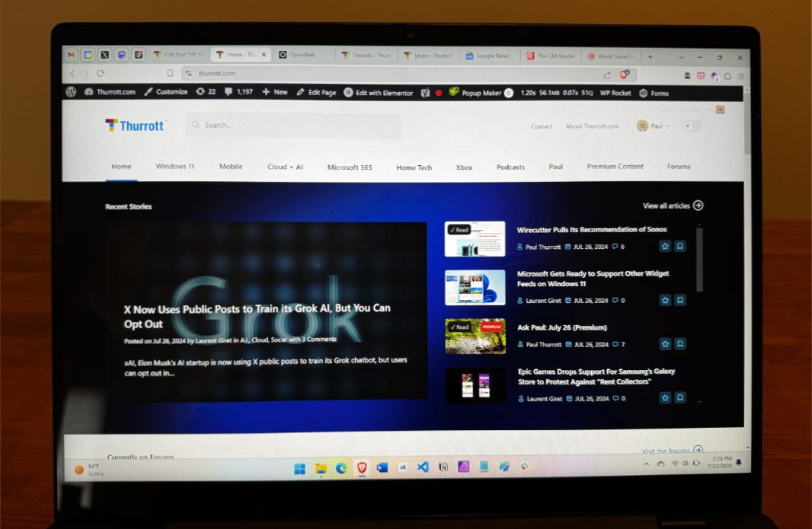Viewport: 812px width, 529px height.
Task: Star the Microsoft Widget Feeds article
Action: click(x=666, y=300)
